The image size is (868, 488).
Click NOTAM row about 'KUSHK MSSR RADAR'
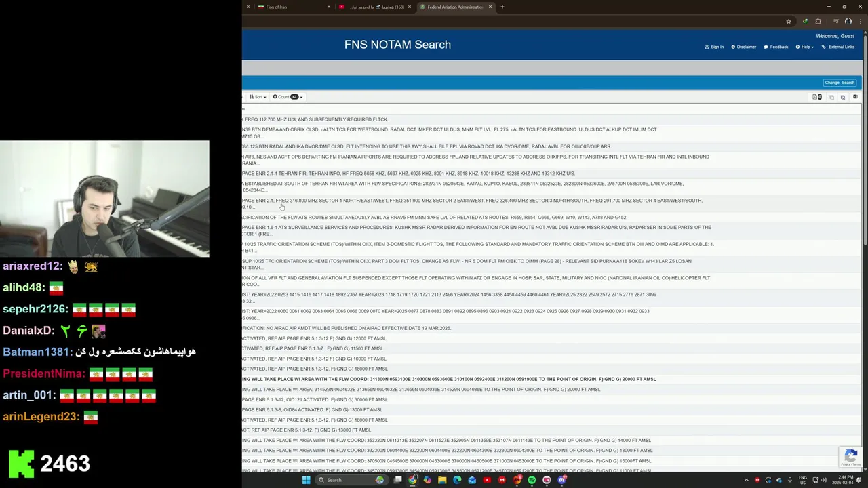(x=551, y=230)
